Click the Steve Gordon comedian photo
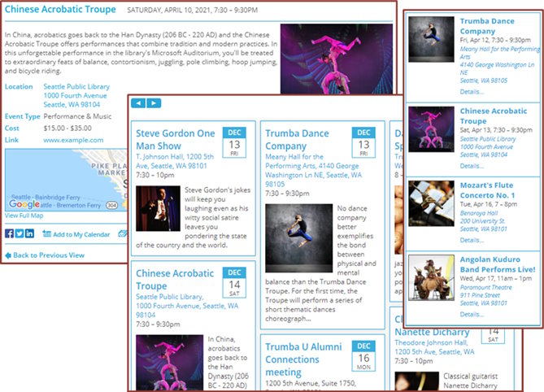544x392 pixels. pos(158,210)
